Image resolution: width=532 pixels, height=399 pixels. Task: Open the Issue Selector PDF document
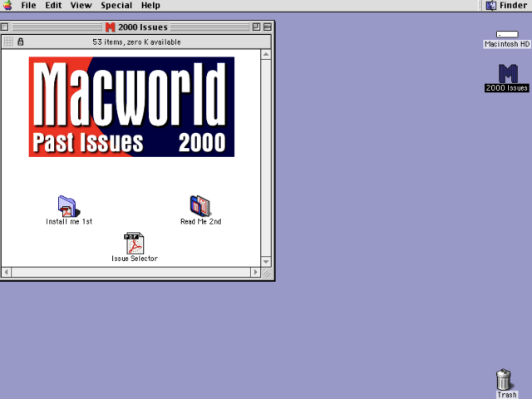[x=135, y=243]
